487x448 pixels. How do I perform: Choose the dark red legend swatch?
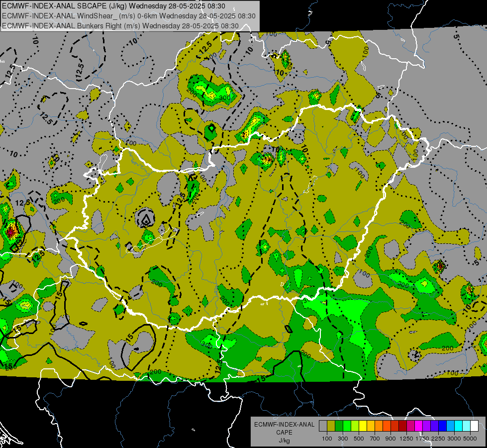point(403,426)
